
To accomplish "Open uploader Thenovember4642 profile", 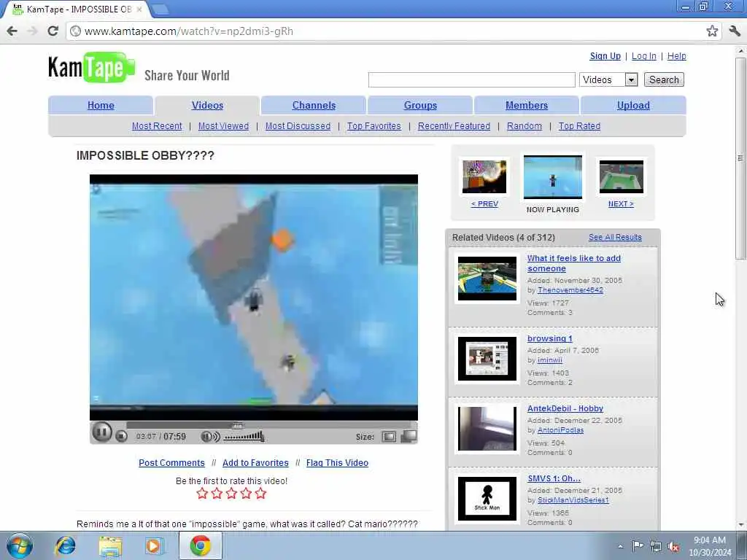I will 570,289.
